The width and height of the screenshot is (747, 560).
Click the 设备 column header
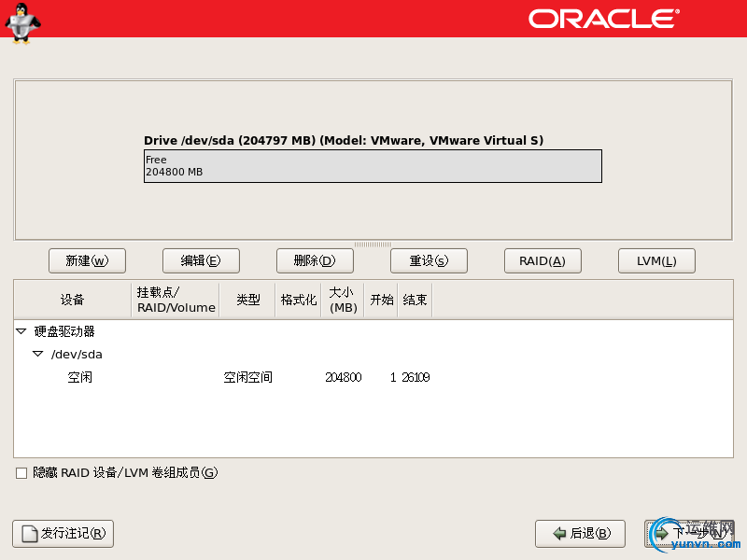(73, 300)
